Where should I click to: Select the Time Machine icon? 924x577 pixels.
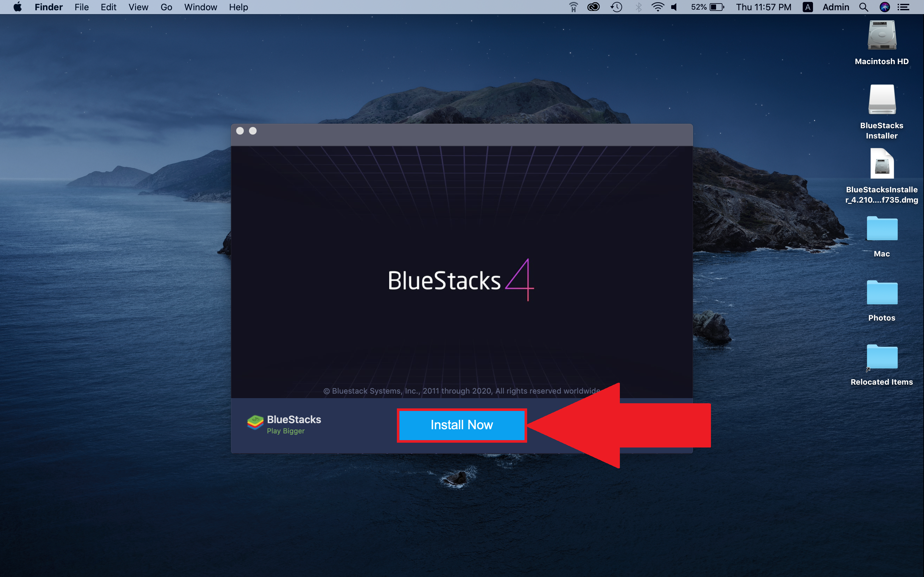pos(615,7)
